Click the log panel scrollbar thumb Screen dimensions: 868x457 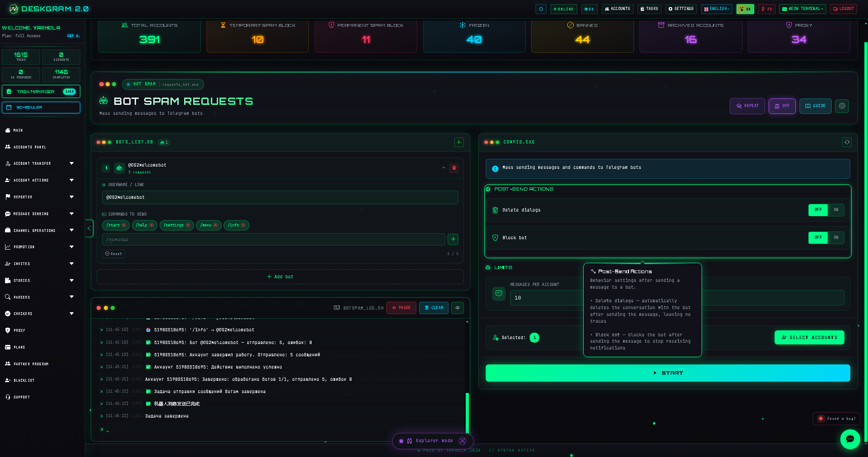467,413
